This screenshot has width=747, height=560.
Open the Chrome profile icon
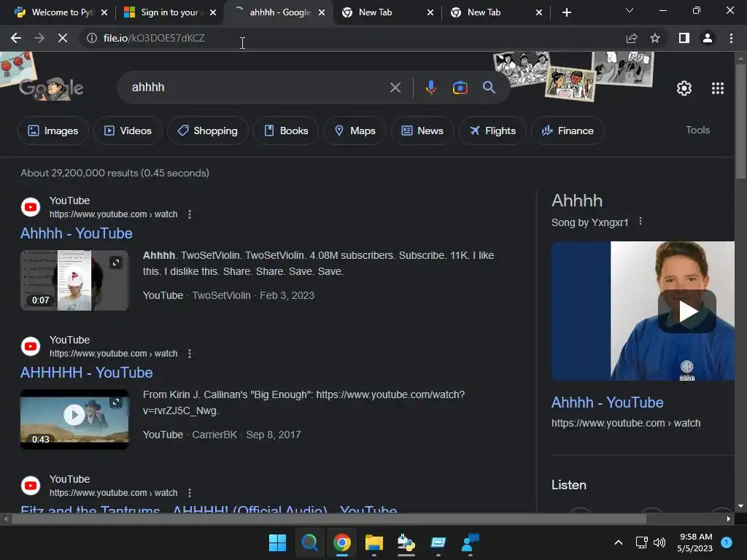click(708, 38)
